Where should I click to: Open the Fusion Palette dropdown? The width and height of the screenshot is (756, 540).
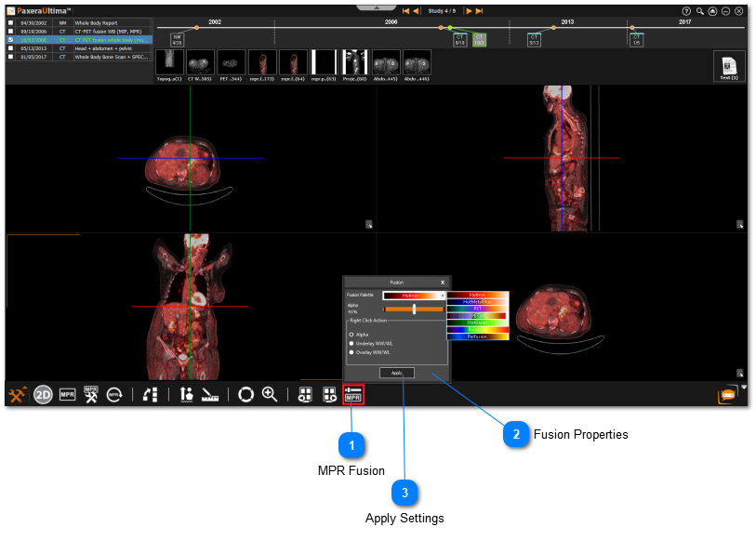click(x=414, y=296)
